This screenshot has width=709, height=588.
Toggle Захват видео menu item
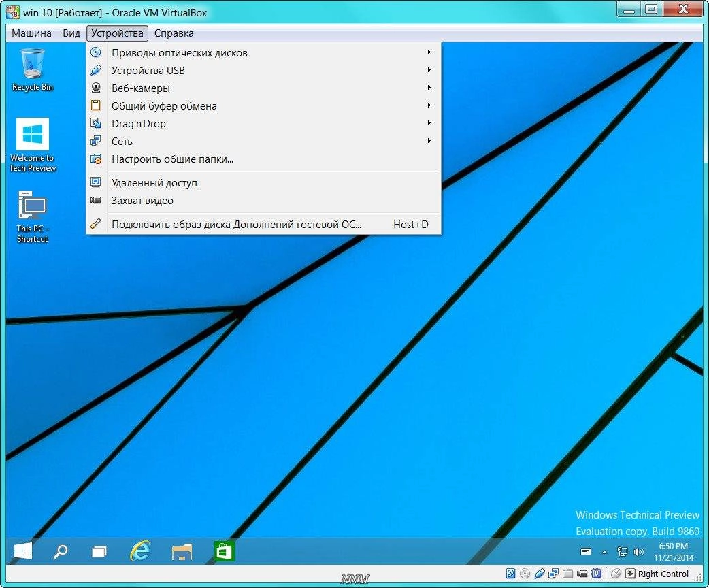pos(263,200)
